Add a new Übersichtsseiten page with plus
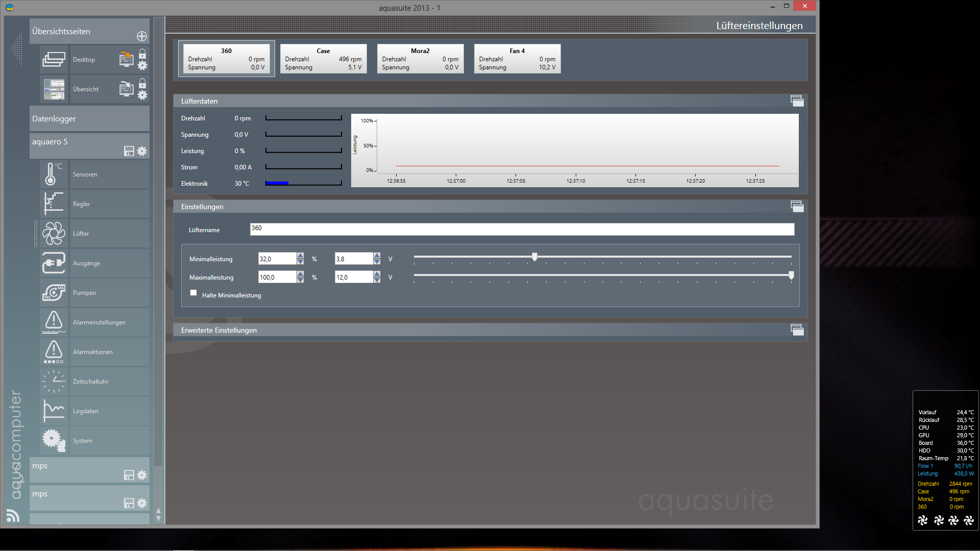The image size is (980, 551). (142, 36)
